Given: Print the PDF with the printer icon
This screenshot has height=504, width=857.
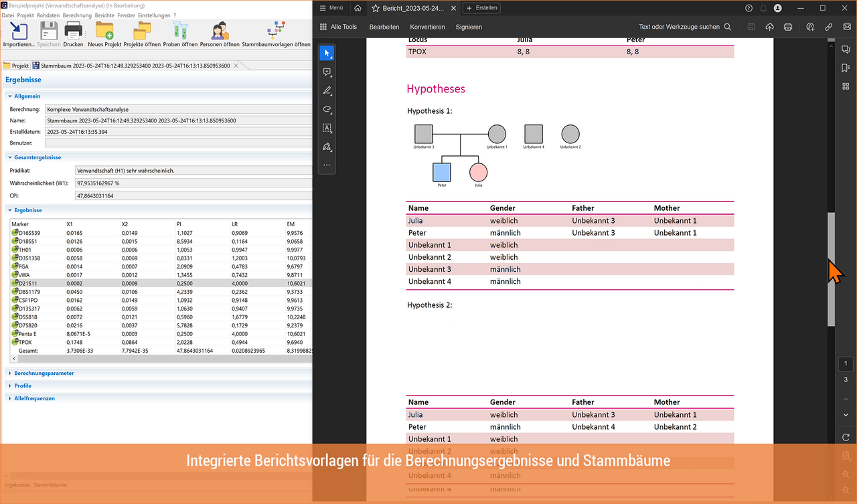Looking at the screenshot, I should (x=788, y=27).
